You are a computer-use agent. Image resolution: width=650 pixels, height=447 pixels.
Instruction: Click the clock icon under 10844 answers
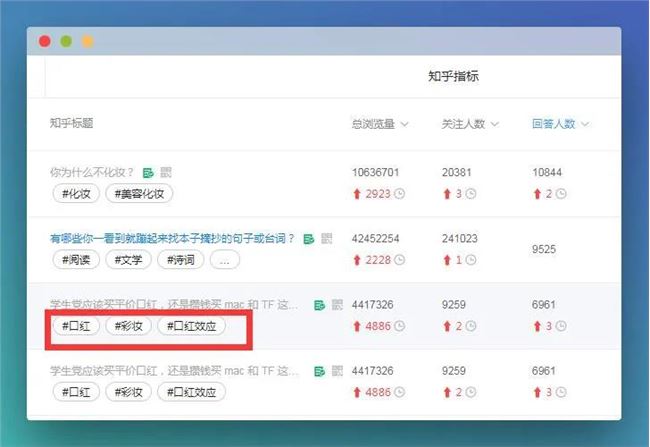(561, 194)
